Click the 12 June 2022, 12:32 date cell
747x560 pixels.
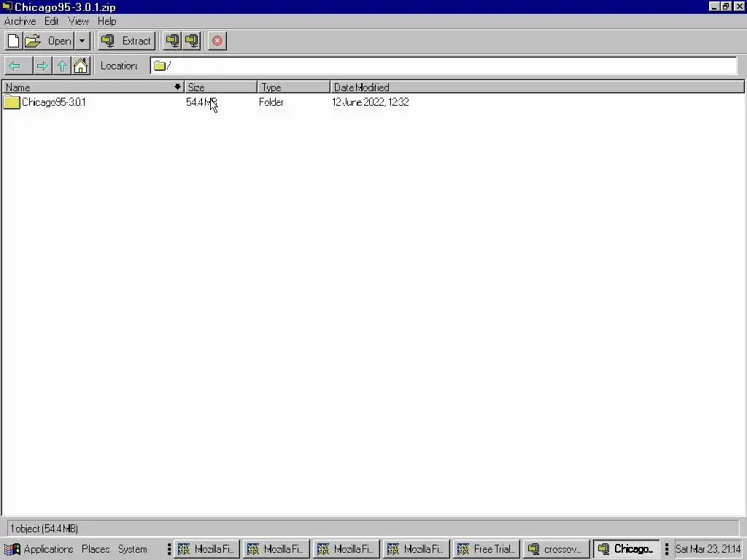(370, 102)
